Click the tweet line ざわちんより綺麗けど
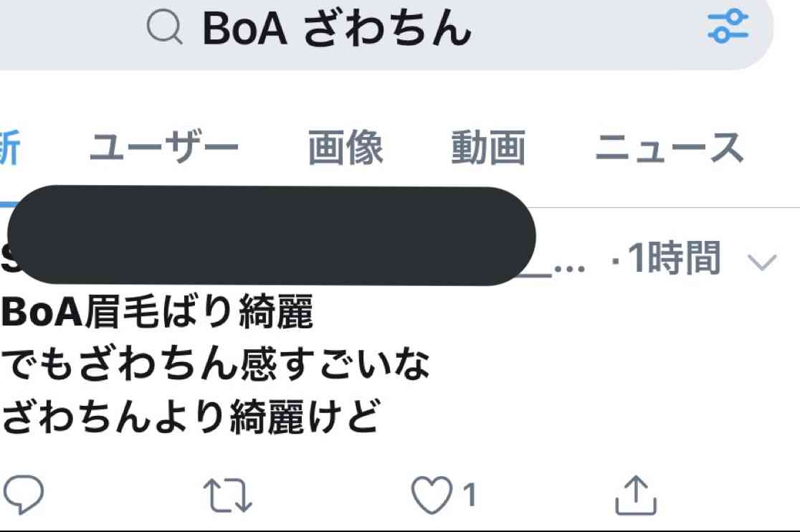The width and height of the screenshot is (800, 532). [x=191, y=417]
